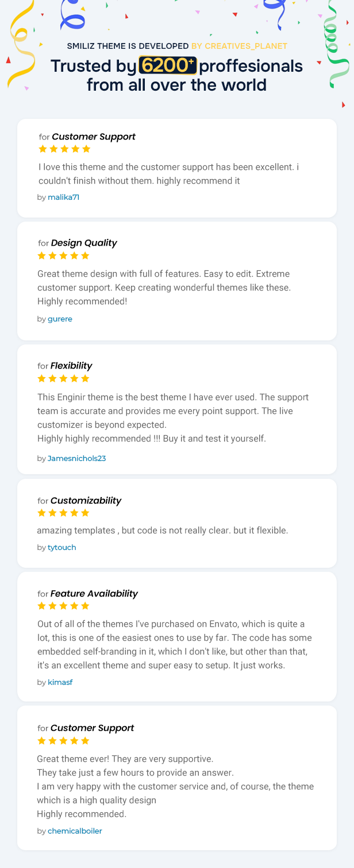Screen dimensions: 354x868
Task: Click fourth star in Feature Availability review
Action: [x=74, y=606]
